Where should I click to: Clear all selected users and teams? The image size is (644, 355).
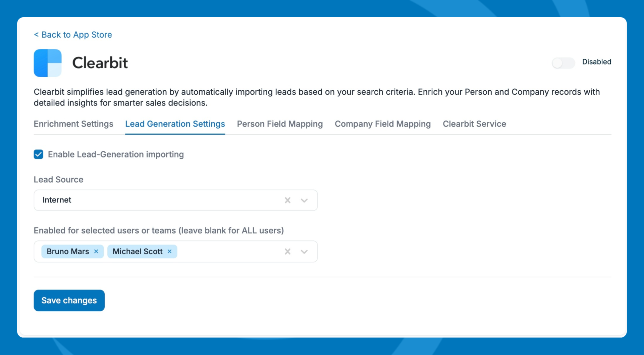point(287,252)
